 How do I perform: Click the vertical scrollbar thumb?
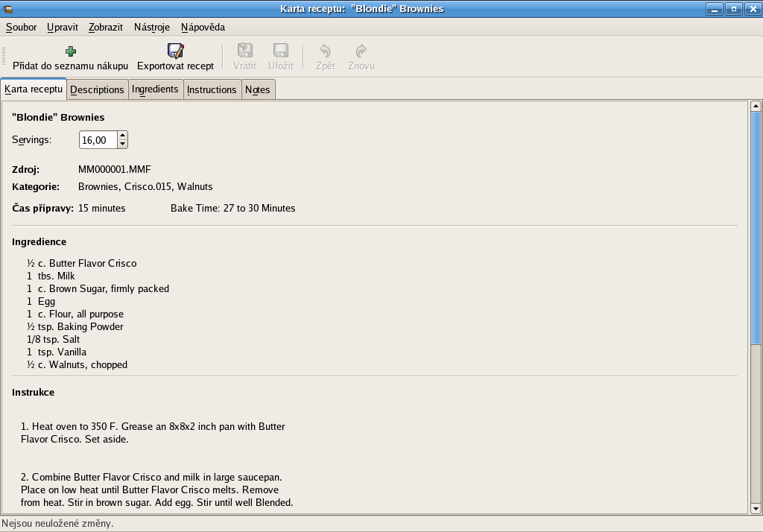pyautogui.click(x=756, y=228)
